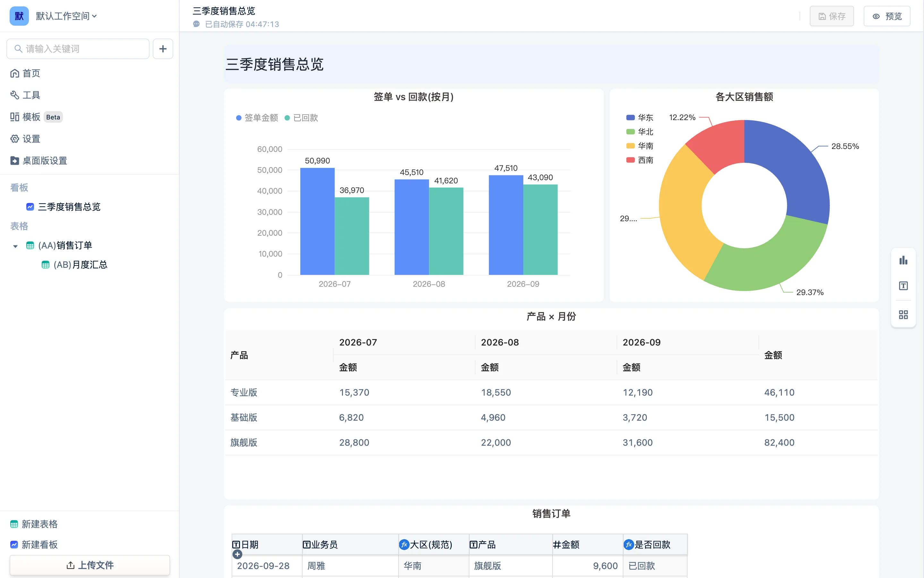Screen dimensions: 924x578
Task: Click the 旗舰版 row label
Action: [x=244, y=443]
